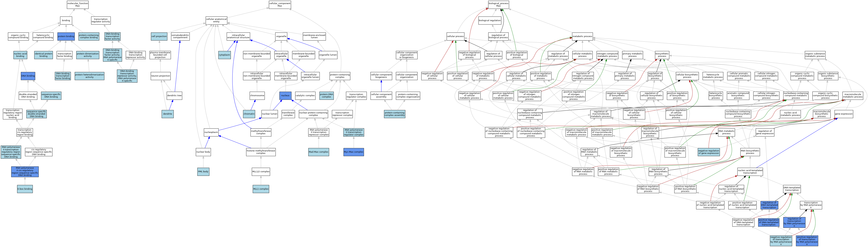Select the 'nucleic acid binding' node
868x247 pixels.
click(20, 55)
